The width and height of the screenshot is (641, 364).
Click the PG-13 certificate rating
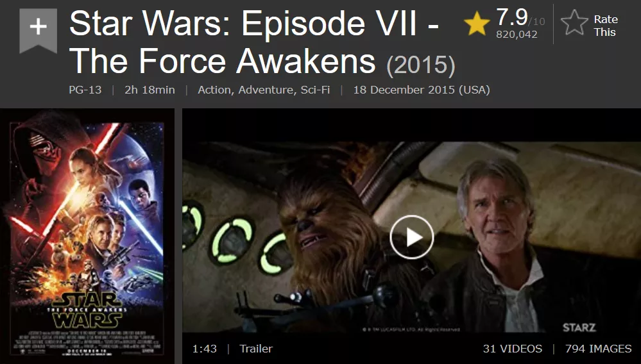point(85,90)
